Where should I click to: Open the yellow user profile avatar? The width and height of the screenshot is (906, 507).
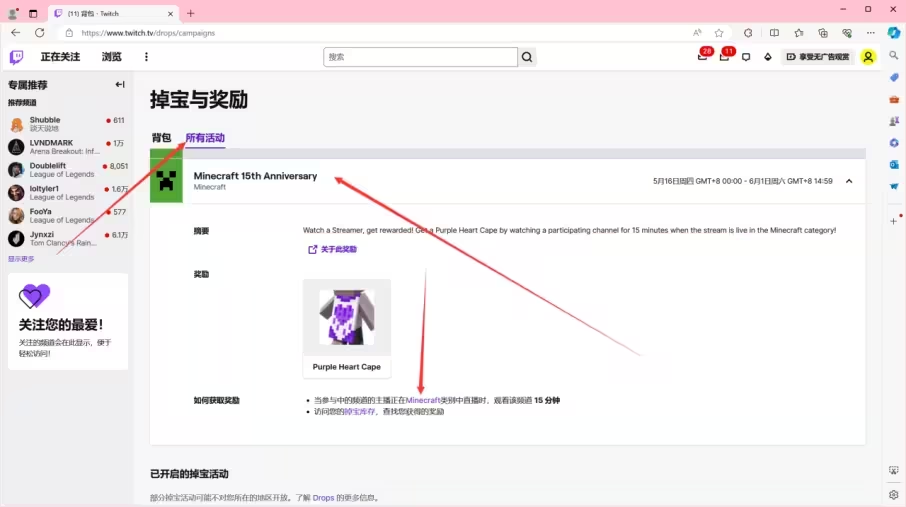868,57
